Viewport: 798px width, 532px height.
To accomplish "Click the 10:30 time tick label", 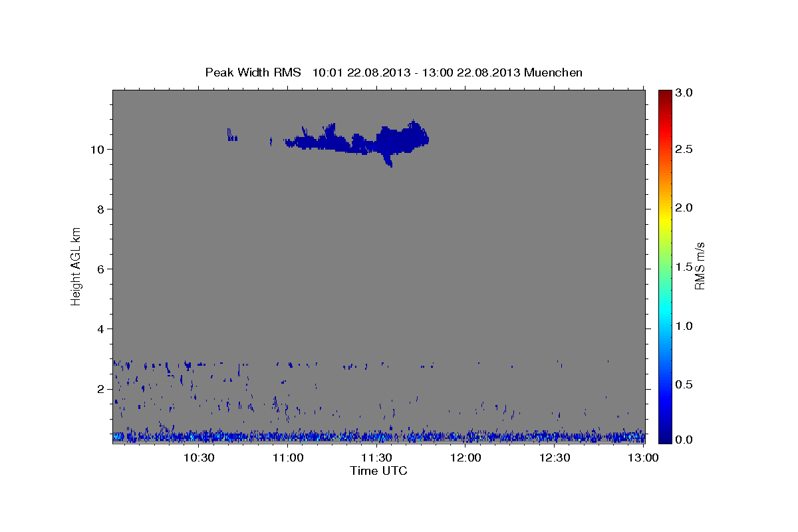I will point(199,458).
